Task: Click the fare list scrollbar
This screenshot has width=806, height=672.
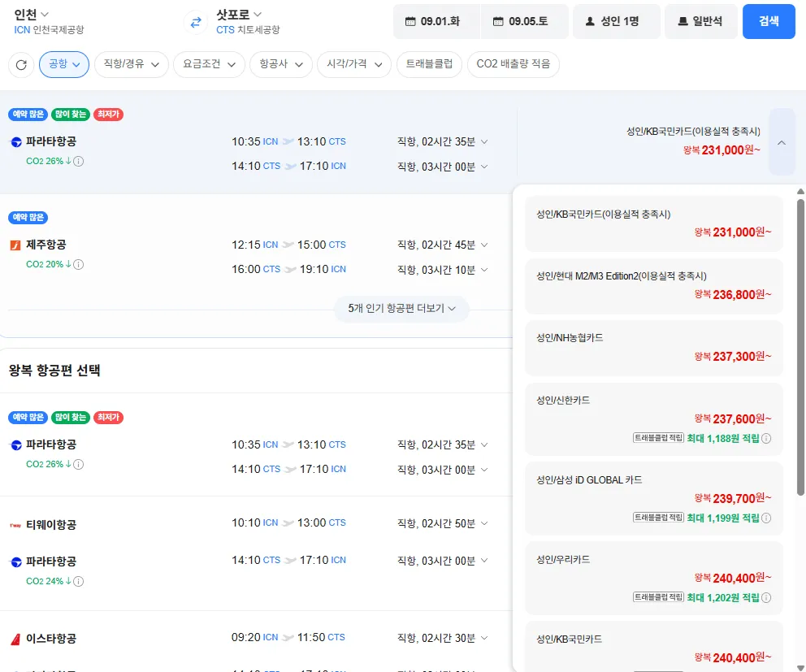Action: pyautogui.click(x=800, y=348)
